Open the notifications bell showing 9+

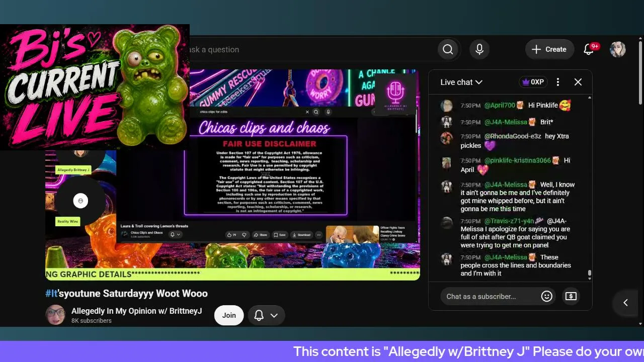589,49
